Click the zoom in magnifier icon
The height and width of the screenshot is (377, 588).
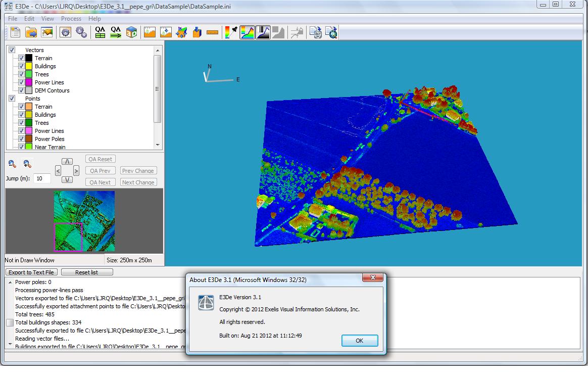coord(27,164)
